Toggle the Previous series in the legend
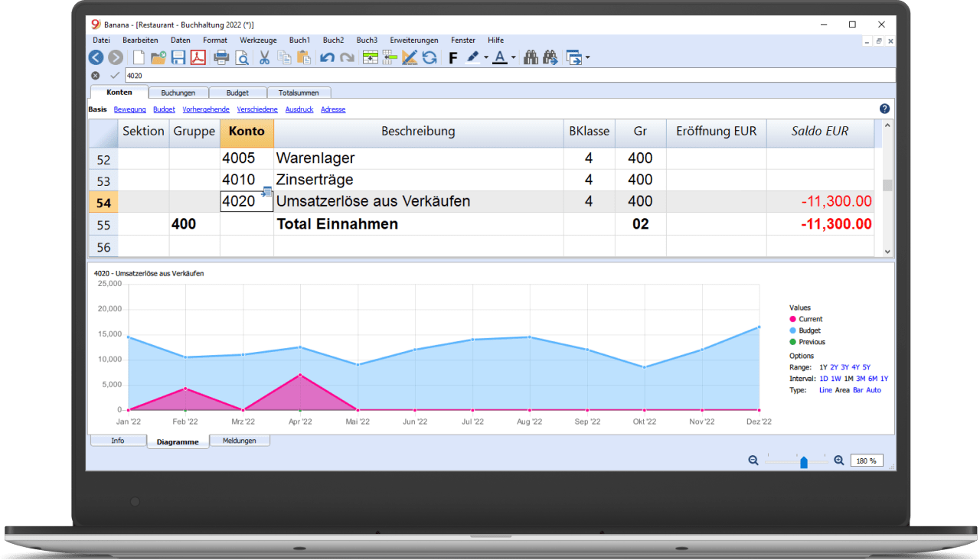This screenshot has width=980, height=560. [808, 342]
